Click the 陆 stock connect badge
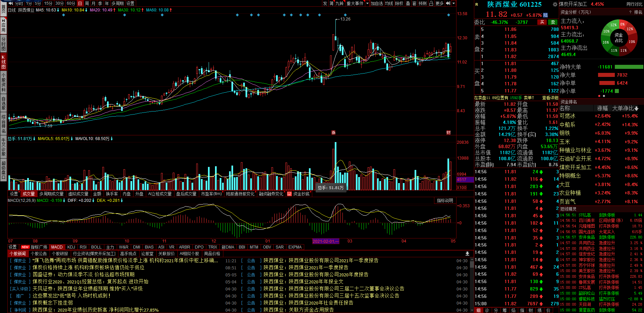Screen dimensions: 644x313 545,15
